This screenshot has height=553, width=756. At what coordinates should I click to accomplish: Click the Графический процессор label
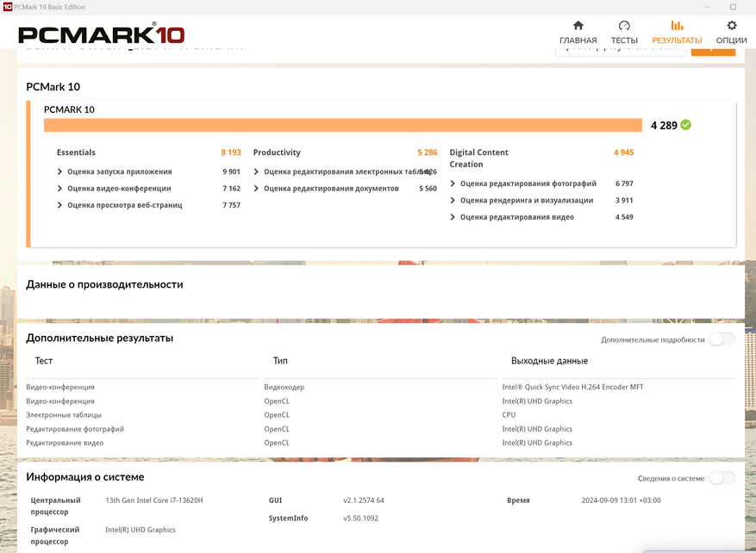[55, 536]
